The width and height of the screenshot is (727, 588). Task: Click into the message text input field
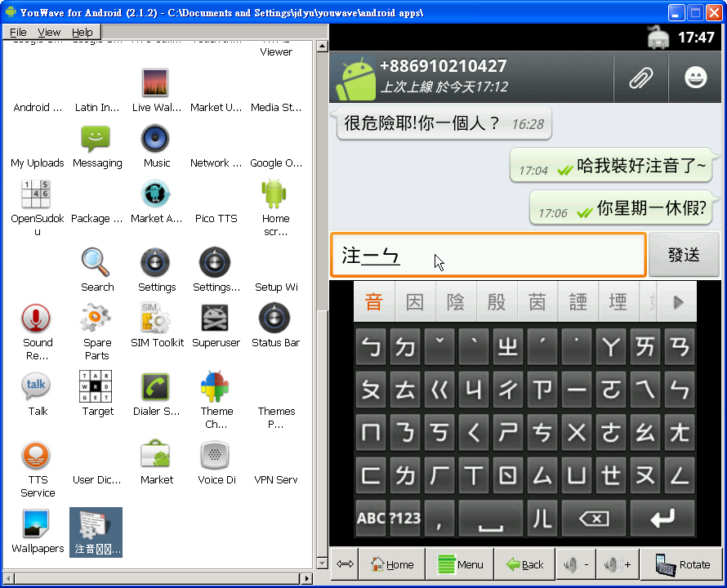pyautogui.click(x=488, y=255)
